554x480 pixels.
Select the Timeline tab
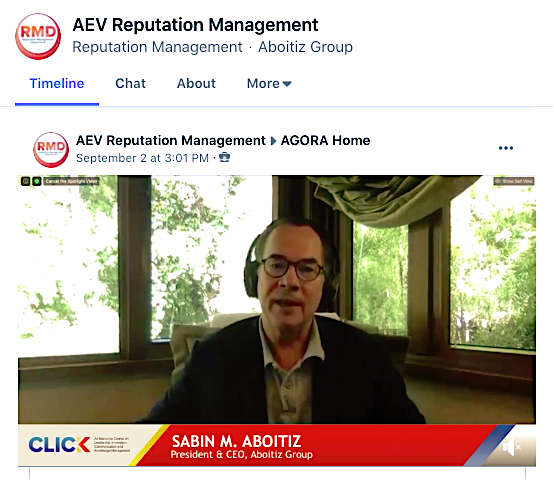click(57, 84)
